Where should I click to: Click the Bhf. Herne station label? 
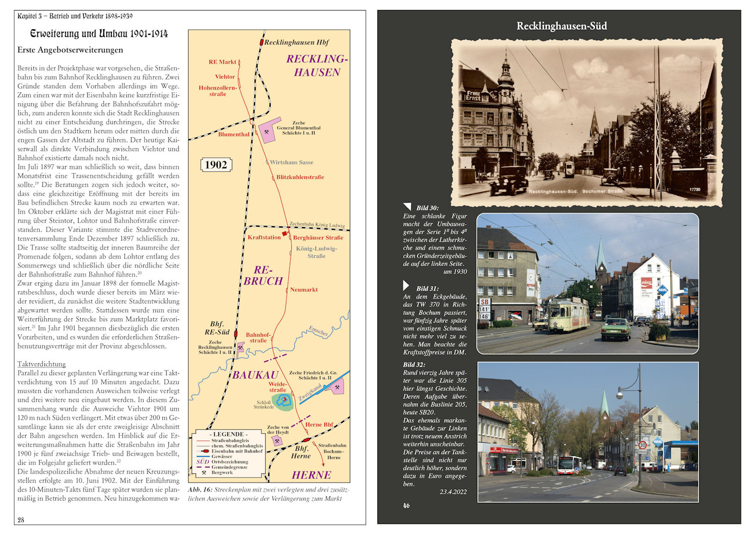301,452
